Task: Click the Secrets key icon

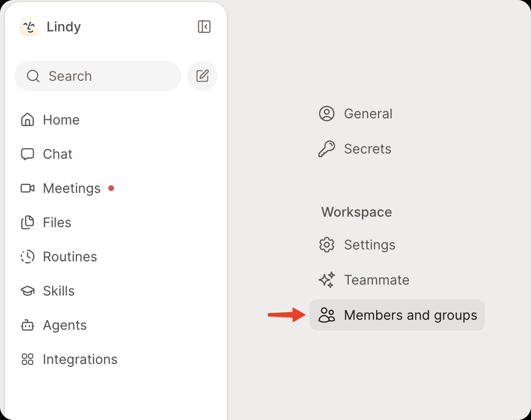Action: [x=327, y=149]
